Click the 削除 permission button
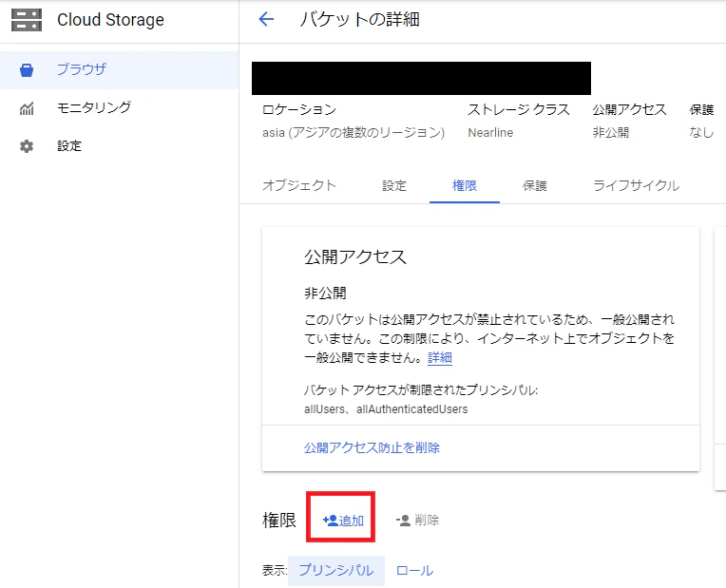 (417, 521)
